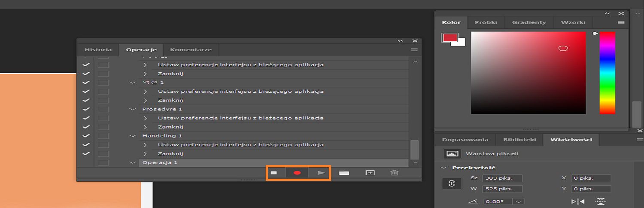Click the X position field
644x208 pixels.
(x=591, y=178)
